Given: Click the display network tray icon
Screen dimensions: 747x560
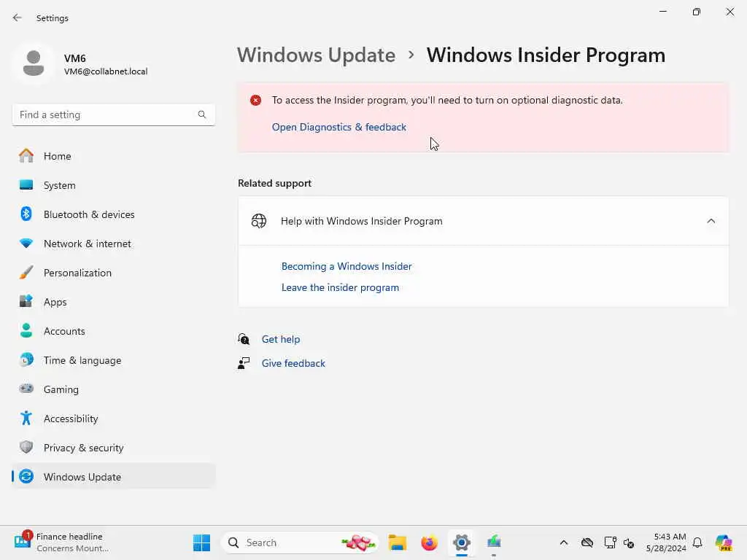Looking at the screenshot, I should (610, 542).
